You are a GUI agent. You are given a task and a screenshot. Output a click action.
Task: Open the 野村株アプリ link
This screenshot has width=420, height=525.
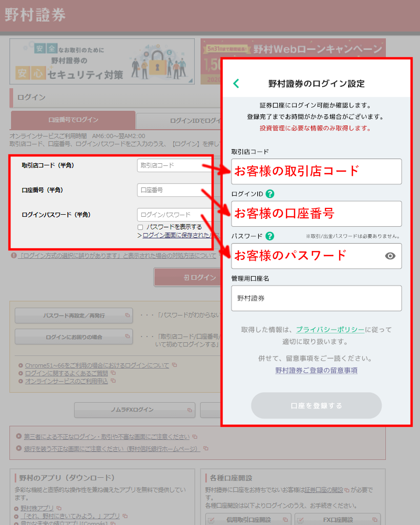click(37, 508)
